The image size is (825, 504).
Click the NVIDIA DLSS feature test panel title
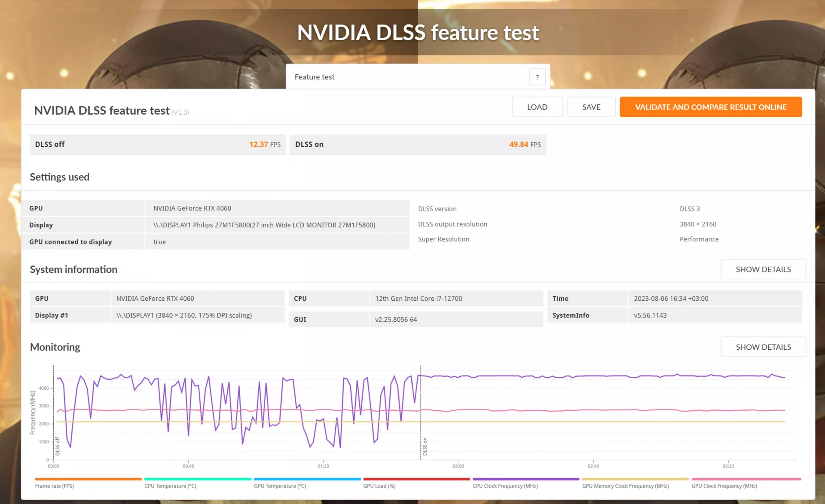tap(102, 110)
